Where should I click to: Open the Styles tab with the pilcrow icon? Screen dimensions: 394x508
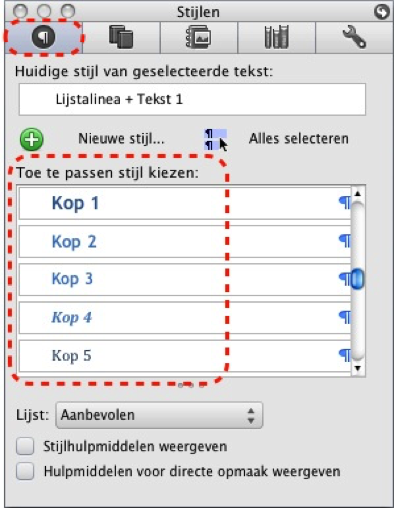pos(44,37)
